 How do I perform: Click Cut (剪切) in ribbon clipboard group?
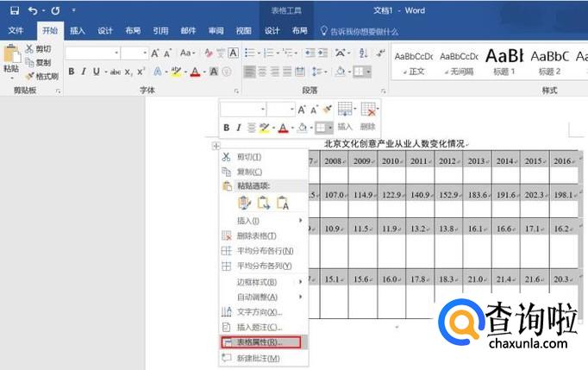tap(39, 49)
